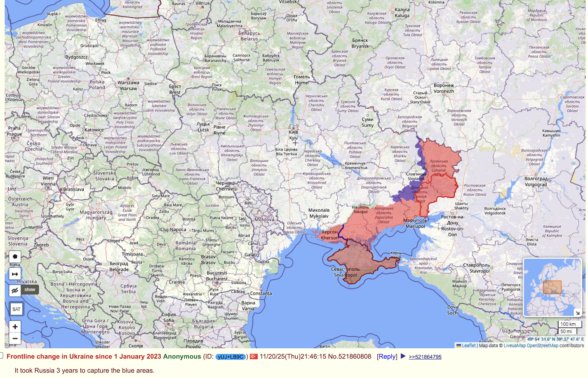
Task: Click the Shakhty city label
Action: [x=461, y=206]
